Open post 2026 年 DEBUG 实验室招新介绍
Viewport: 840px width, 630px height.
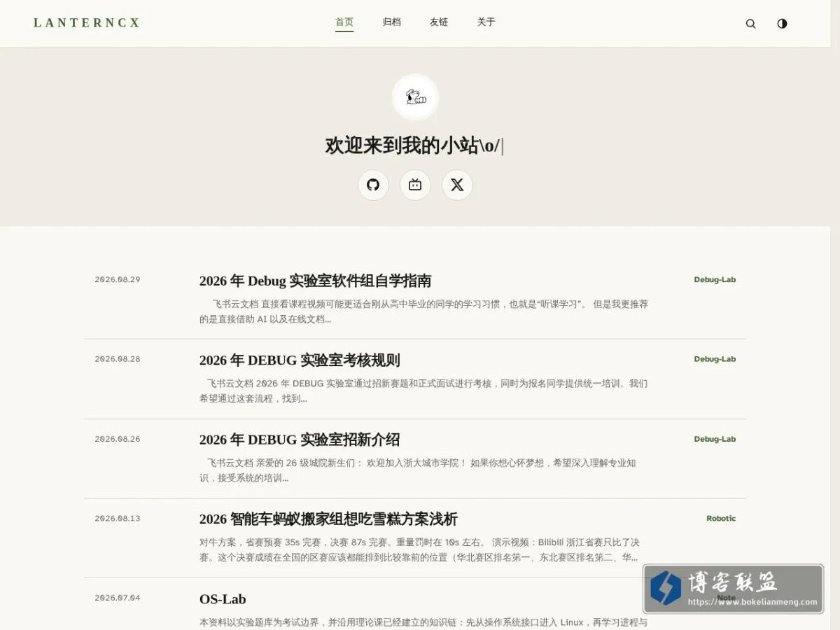pyautogui.click(x=300, y=440)
